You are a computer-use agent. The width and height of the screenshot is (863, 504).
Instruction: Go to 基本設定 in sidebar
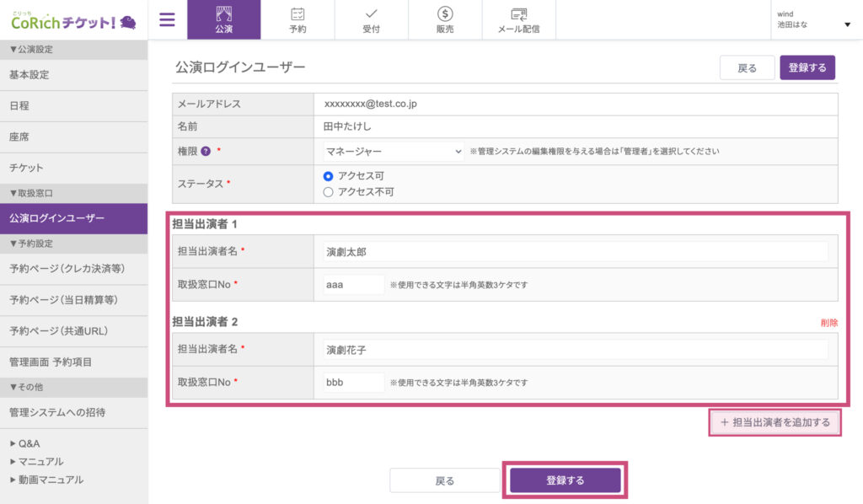point(29,75)
